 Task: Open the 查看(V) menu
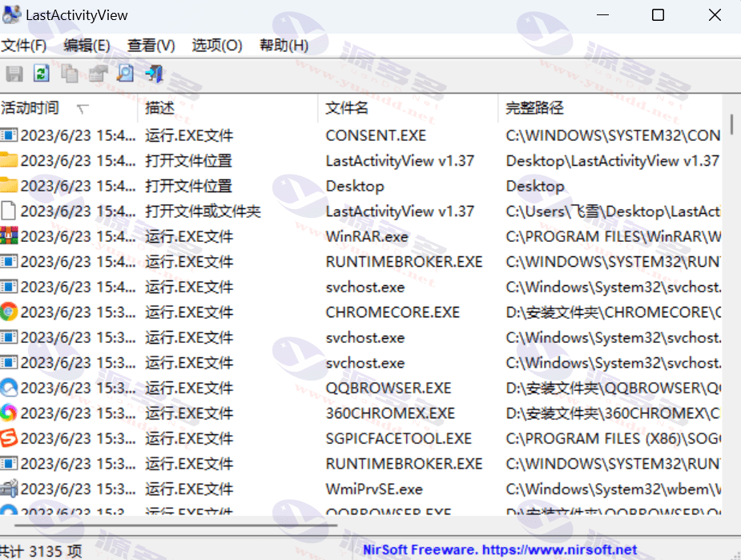click(x=151, y=46)
